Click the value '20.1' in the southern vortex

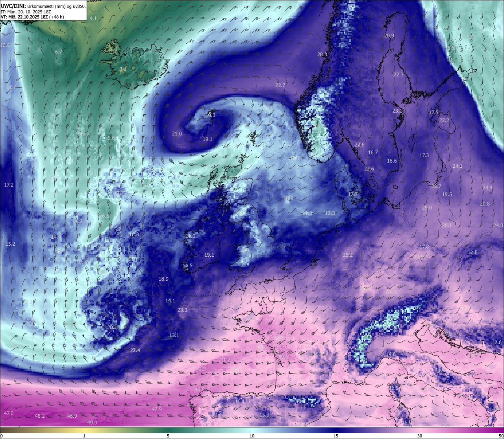click(112, 327)
